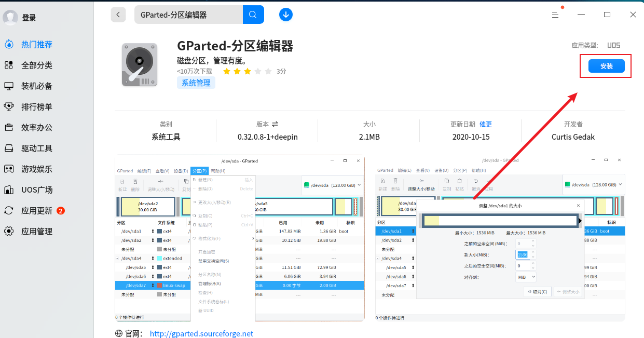The height and width of the screenshot is (338, 644).
Task: Click the 装机必备 monitor icon
Action: 9,86
